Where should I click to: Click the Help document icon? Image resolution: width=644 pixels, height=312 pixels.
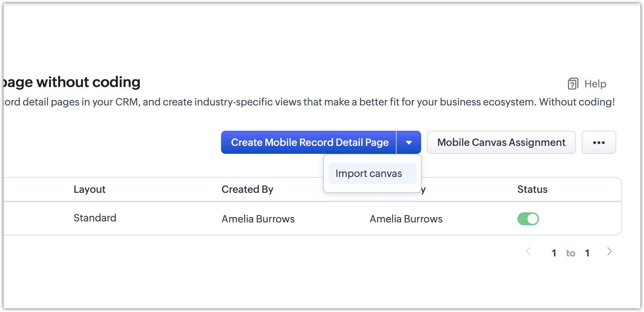pos(573,84)
